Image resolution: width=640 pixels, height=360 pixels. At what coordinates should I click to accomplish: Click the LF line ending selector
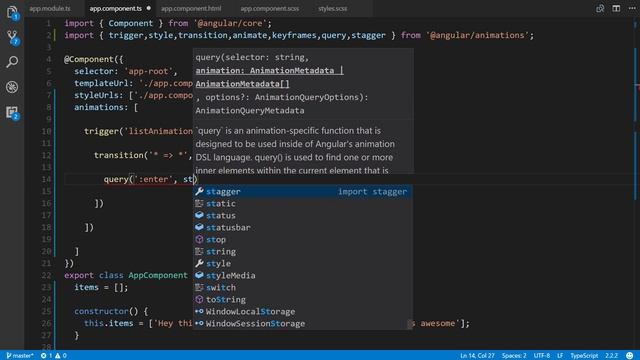click(560, 356)
